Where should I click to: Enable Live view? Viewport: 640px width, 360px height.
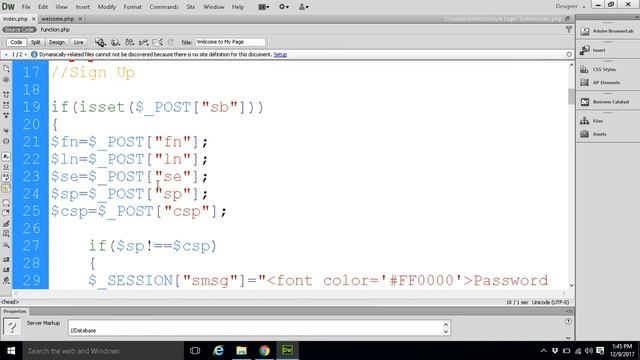click(x=78, y=42)
